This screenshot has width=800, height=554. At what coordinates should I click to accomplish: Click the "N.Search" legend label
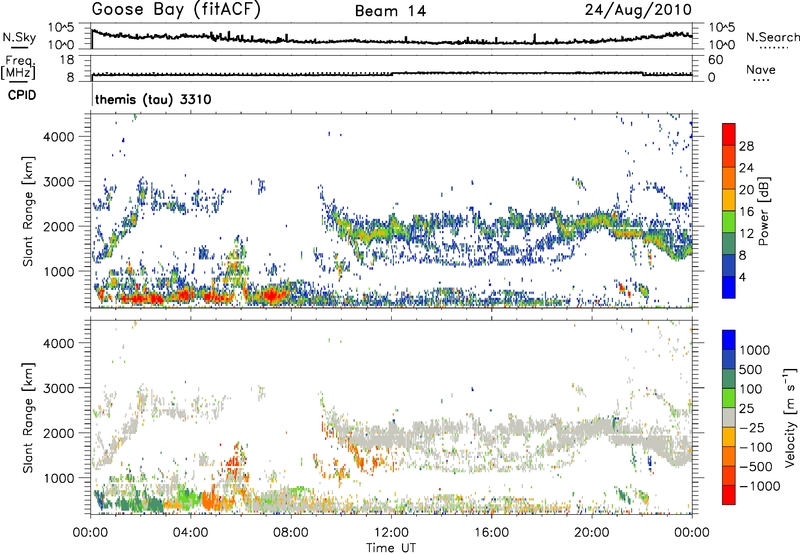[x=772, y=37]
